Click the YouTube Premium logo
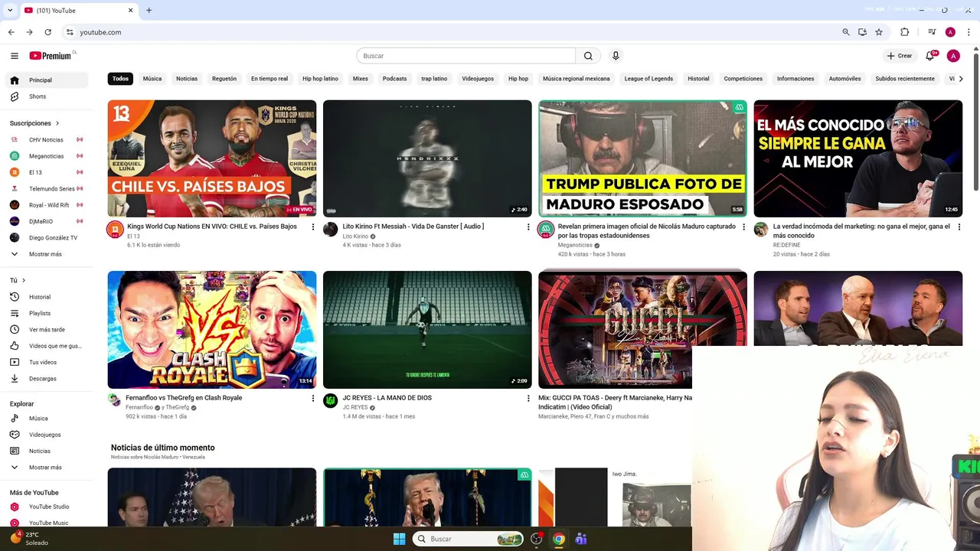Viewport: 980px width, 551px height. pos(51,56)
